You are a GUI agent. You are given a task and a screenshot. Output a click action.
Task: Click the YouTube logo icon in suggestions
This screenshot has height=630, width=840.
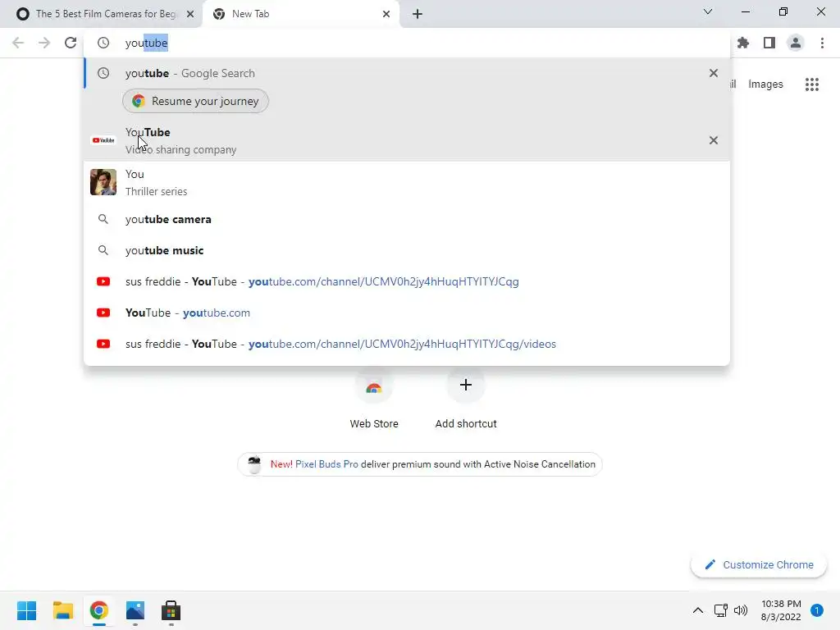click(103, 140)
